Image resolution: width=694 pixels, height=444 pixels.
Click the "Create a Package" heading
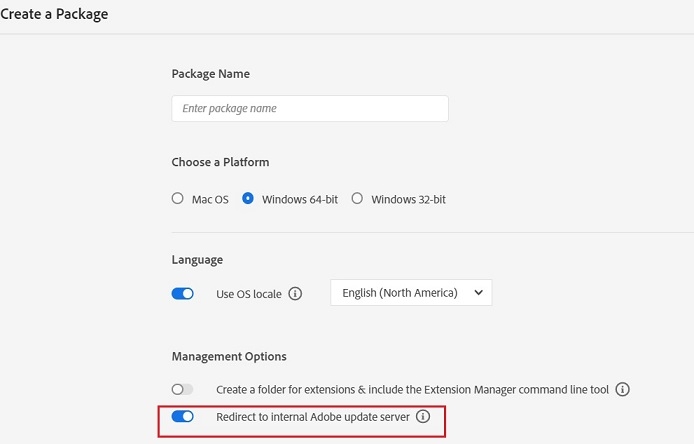pos(54,15)
